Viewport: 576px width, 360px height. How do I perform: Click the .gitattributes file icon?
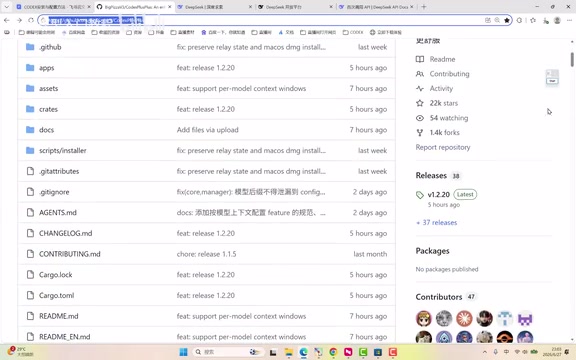30,171
